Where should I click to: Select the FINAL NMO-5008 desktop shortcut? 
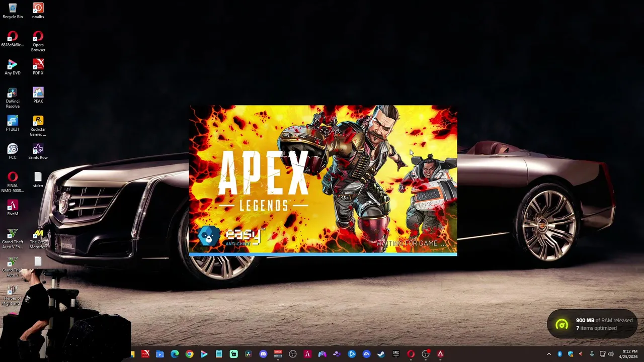click(x=13, y=182)
